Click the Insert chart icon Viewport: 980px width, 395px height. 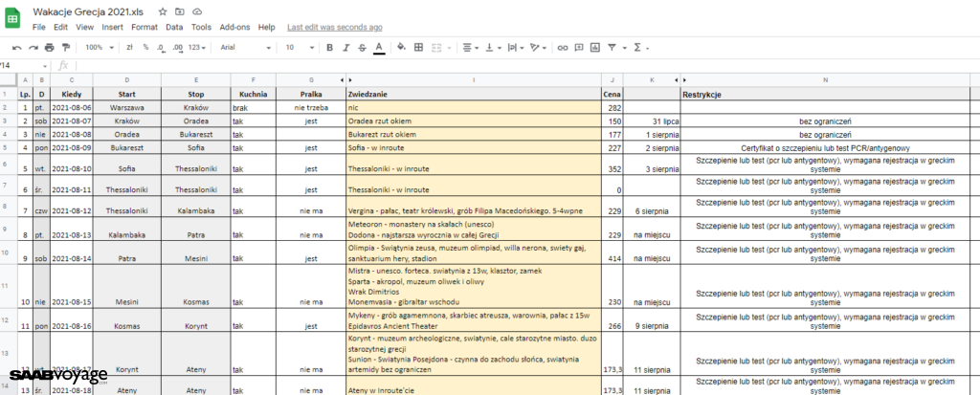tap(594, 47)
